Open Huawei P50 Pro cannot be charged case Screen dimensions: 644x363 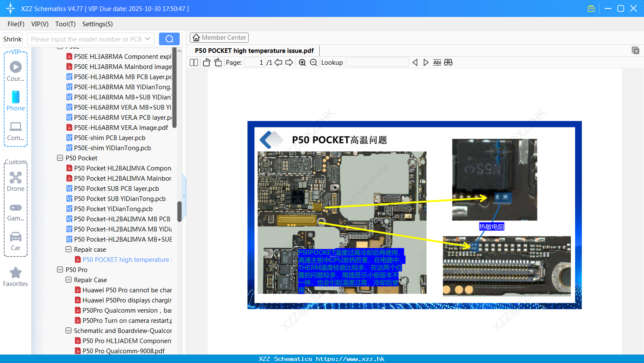pyautogui.click(x=123, y=290)
